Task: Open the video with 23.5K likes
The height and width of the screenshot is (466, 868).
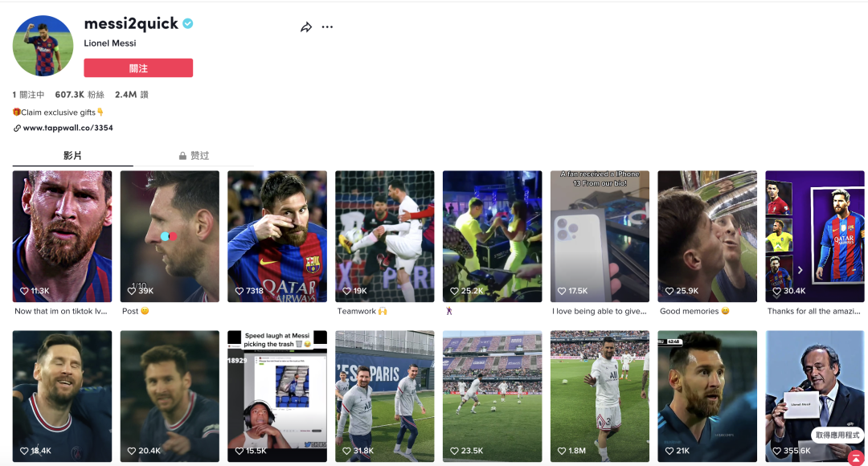Action: (x=492, y=396)
